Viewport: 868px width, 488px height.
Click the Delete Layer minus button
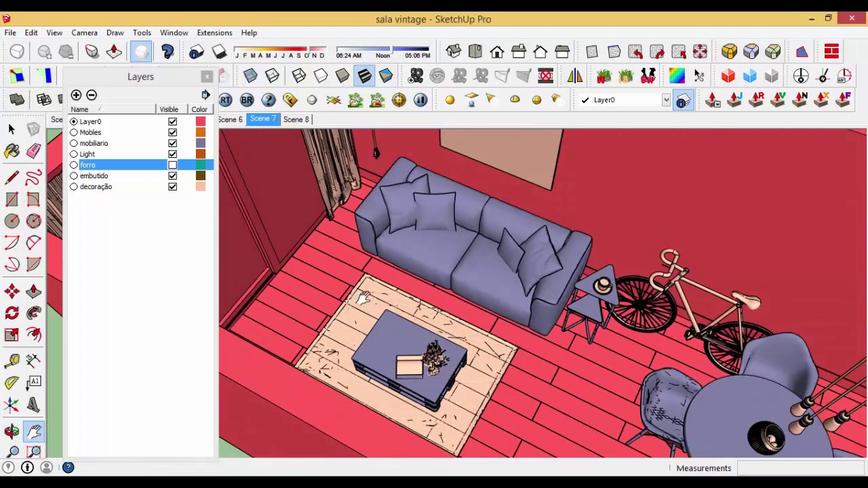[x=92, y=95]
